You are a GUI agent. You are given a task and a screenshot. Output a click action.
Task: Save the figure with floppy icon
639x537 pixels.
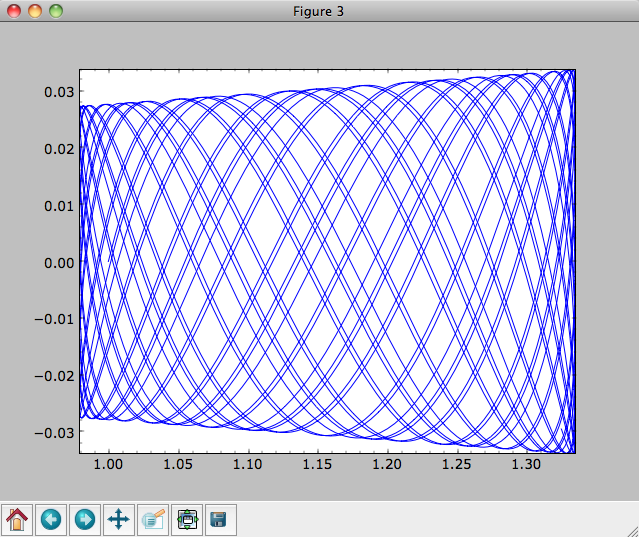[x=221, y=520]
